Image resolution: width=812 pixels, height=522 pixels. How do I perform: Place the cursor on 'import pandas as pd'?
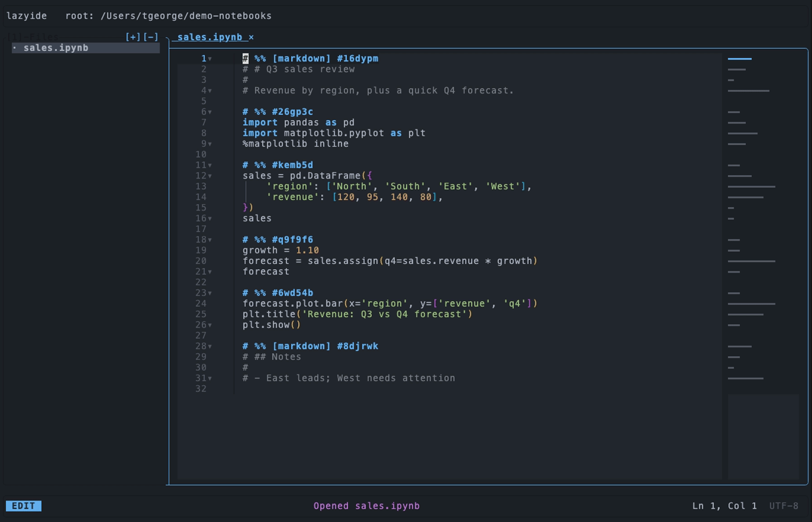pyautogui.click(x=299, y=122)
